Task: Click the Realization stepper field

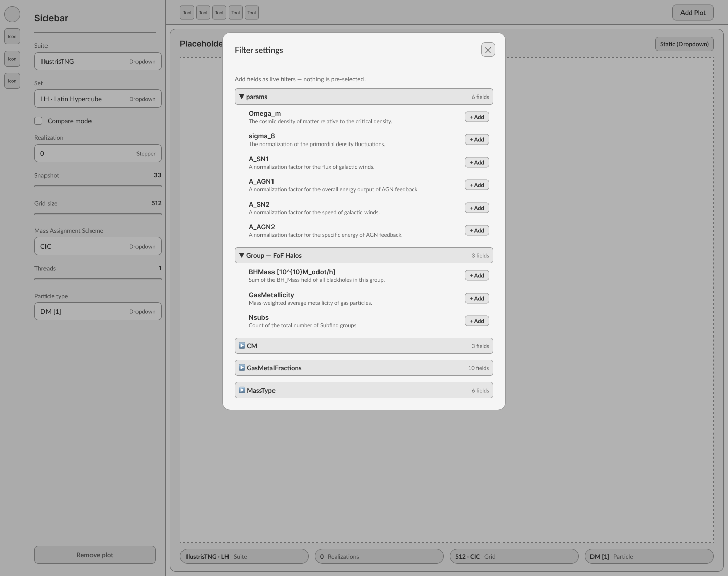Action: point(98,153)
